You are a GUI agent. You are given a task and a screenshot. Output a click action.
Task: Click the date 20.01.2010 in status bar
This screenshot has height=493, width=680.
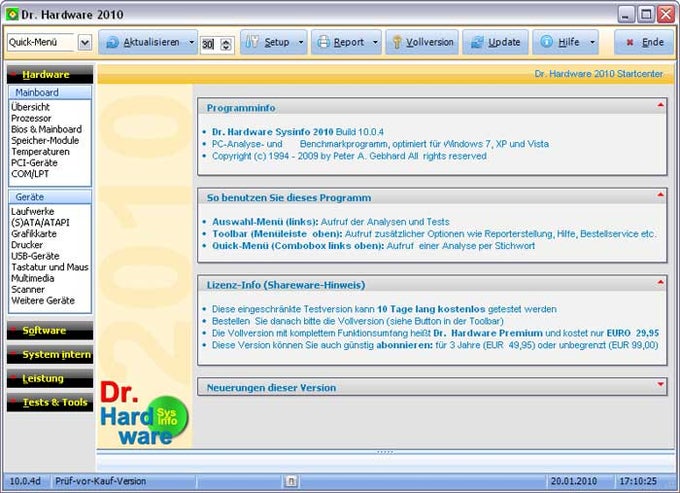click(x=574, y=481)
